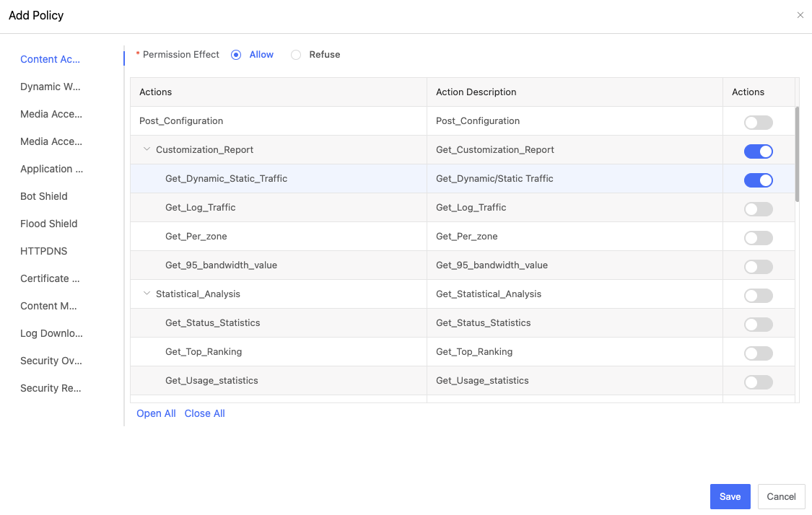Disable the Customization_Report toggle
Viewport: 812px width, 515px height.
coord(758,151)
